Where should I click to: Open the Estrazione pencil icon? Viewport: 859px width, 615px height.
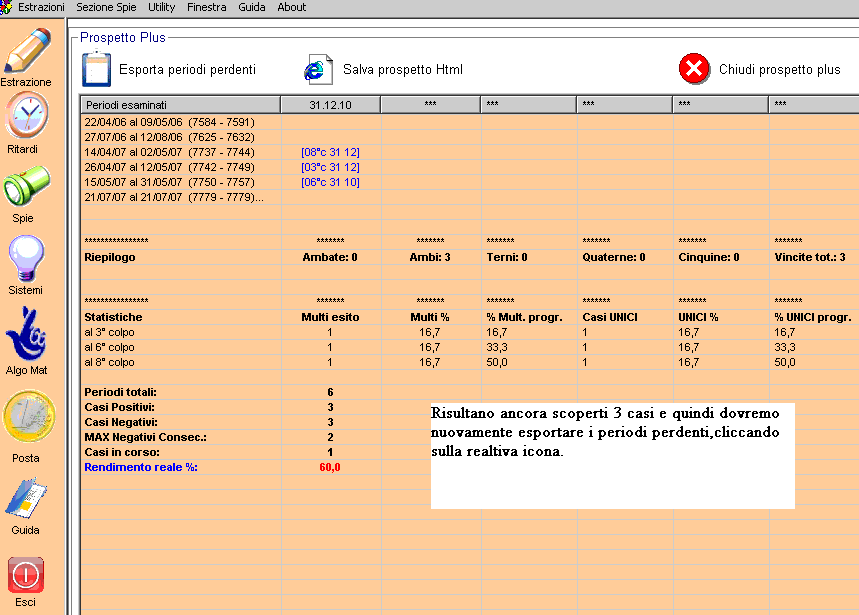(27, 50)
